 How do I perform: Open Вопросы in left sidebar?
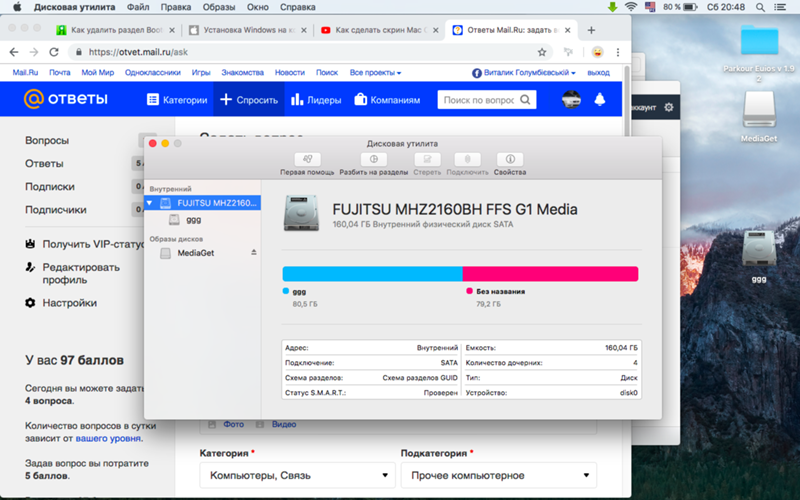47,140
